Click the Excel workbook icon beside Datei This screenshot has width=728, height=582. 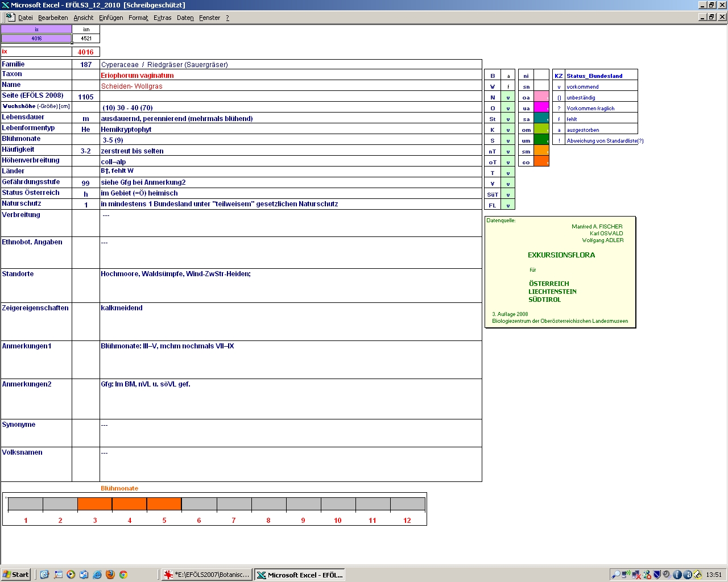(x=10, y=18)
